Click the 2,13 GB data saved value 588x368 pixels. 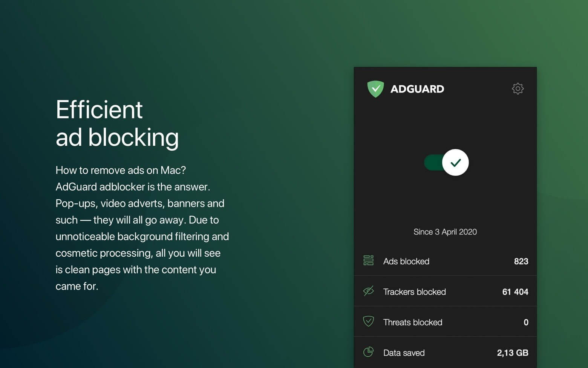click(x=512, y=353)
